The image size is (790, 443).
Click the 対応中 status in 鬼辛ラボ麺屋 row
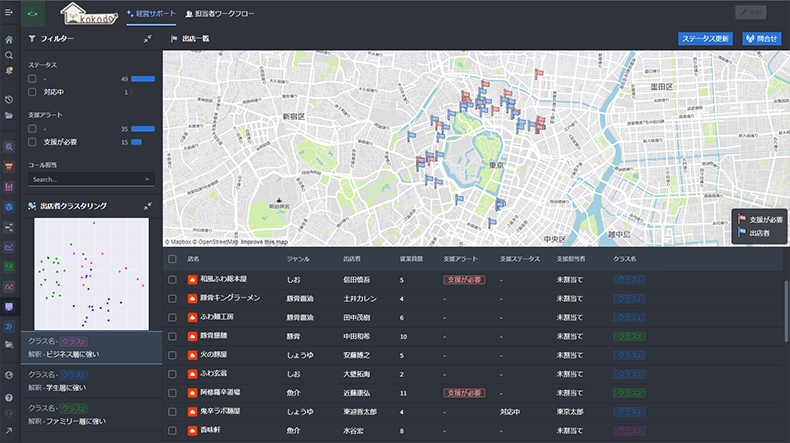coord(510,412)
